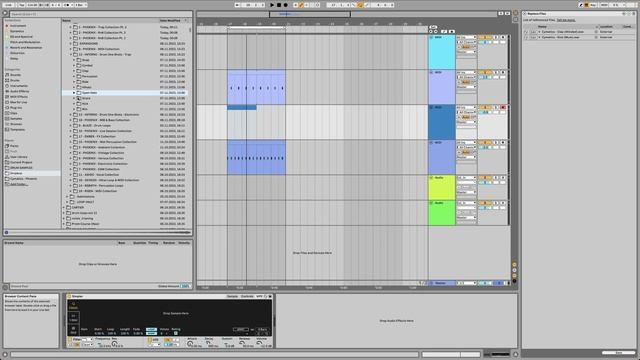
Task: Open the cyan track's MIDI input dropdown
Action: click(x=466, y=38)
